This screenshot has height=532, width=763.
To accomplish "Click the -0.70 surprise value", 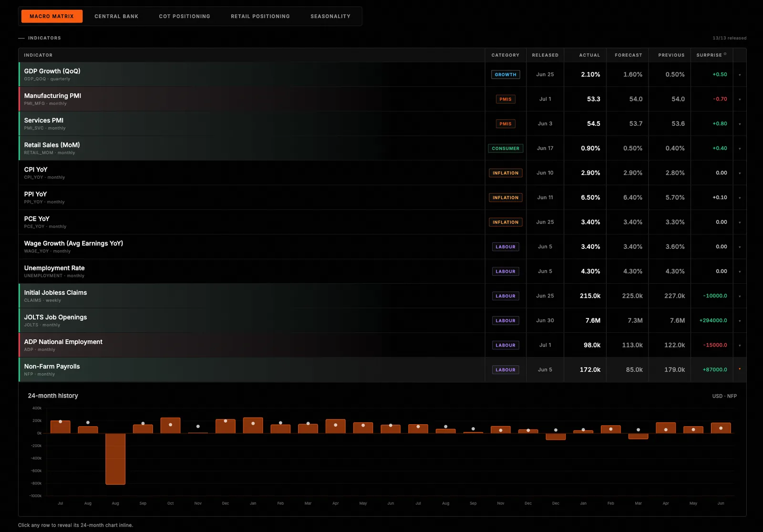I will 720,99.
